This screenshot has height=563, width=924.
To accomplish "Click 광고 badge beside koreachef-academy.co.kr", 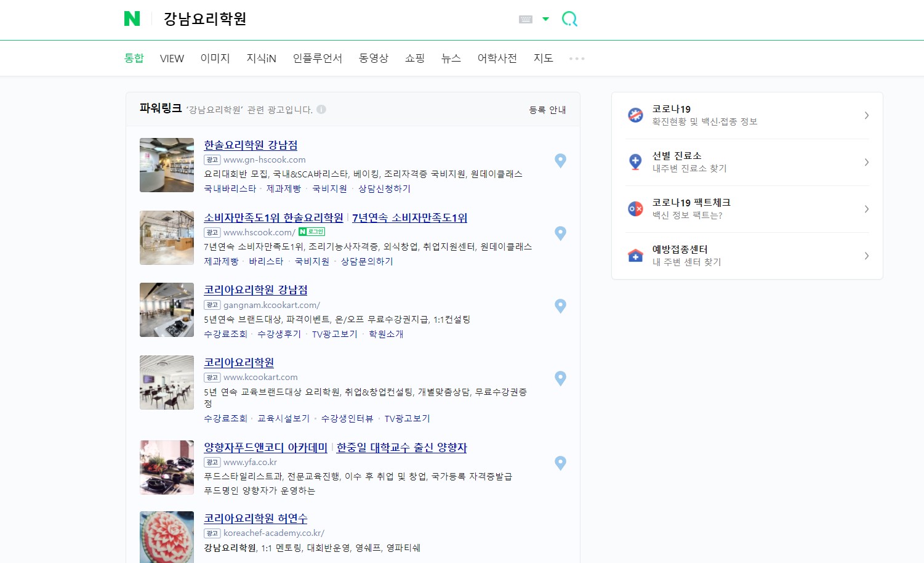I will (x=212, y=533).
